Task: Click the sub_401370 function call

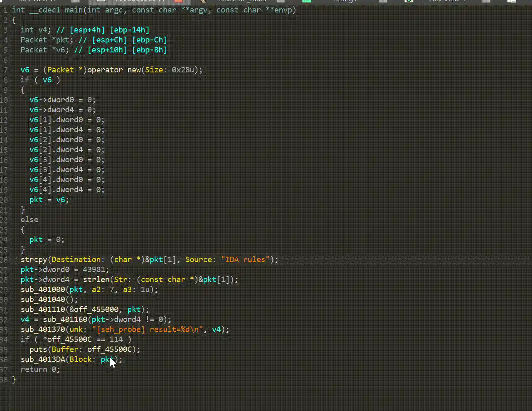Action: click(43, 329)
